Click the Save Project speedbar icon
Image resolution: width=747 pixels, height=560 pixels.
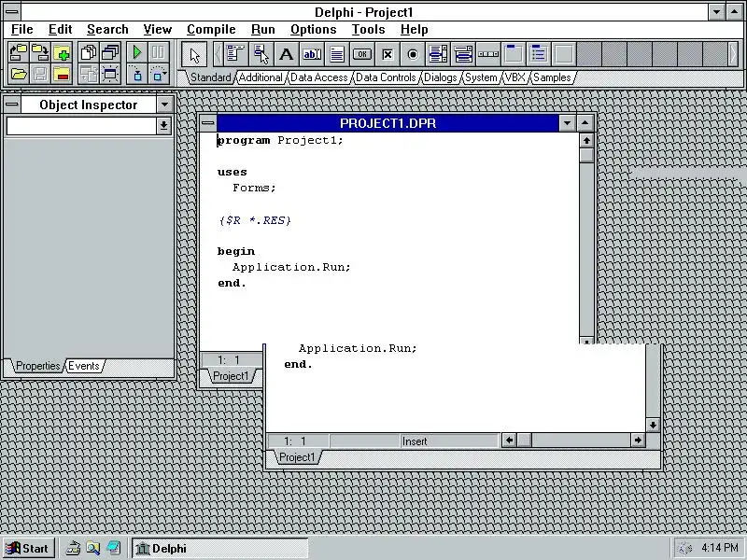[40, 52]
